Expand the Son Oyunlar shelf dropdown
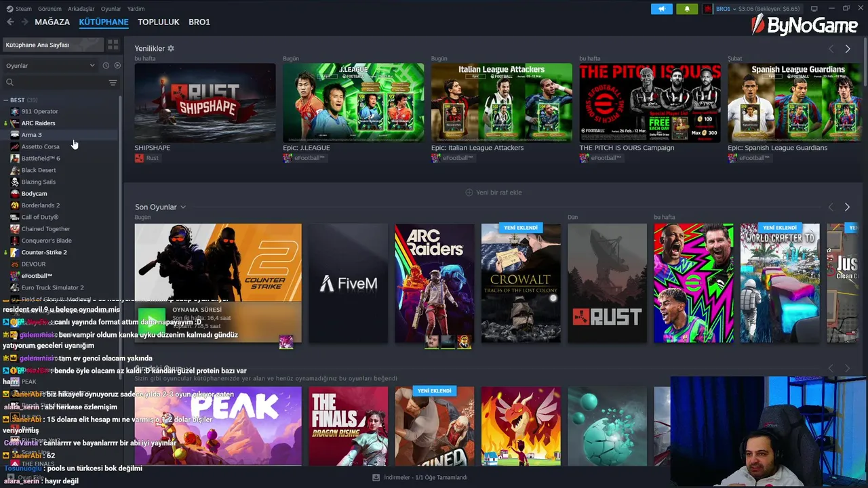The width and height of the screenshot is (868, 488). pos(182,207)
